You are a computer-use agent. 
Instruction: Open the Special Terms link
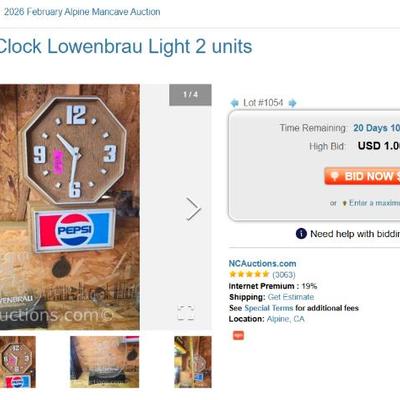(x=268, y=308)
